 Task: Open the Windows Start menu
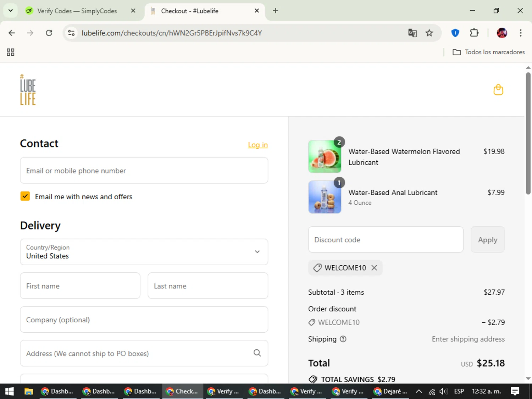coord(10,391)
